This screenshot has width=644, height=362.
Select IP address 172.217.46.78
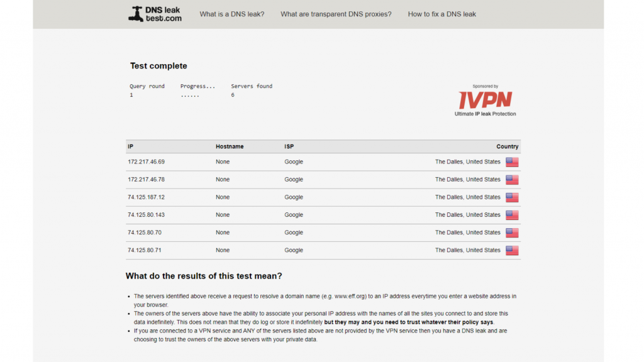(146, 179)
